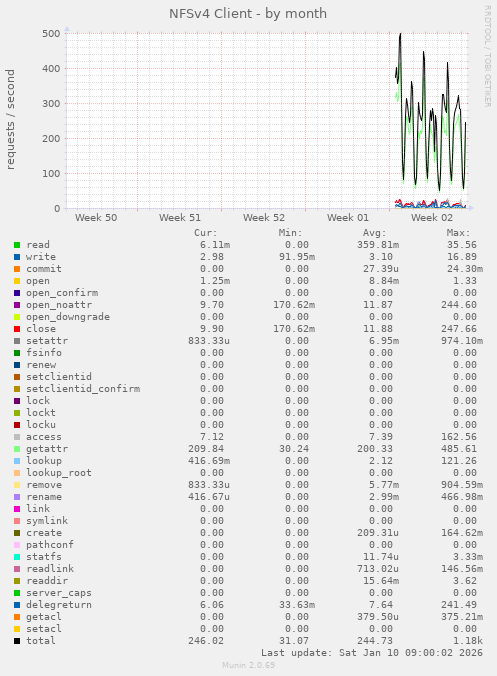The width and height of the screenshot is (497, 676).
Task: Click the setacl legend label
Action: click(44, 629)
